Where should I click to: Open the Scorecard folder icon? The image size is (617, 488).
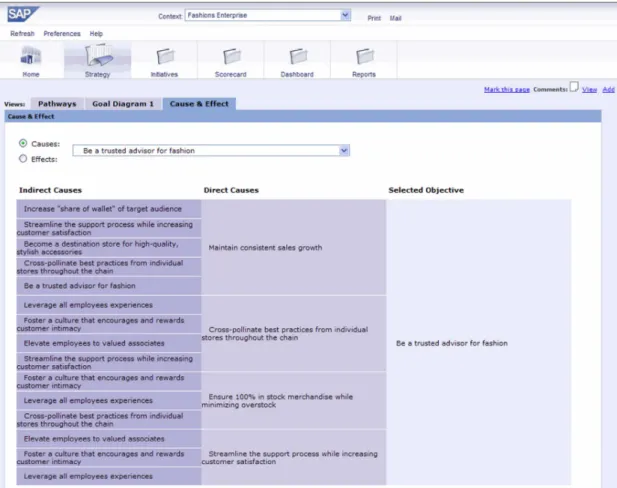click(231, 56)
